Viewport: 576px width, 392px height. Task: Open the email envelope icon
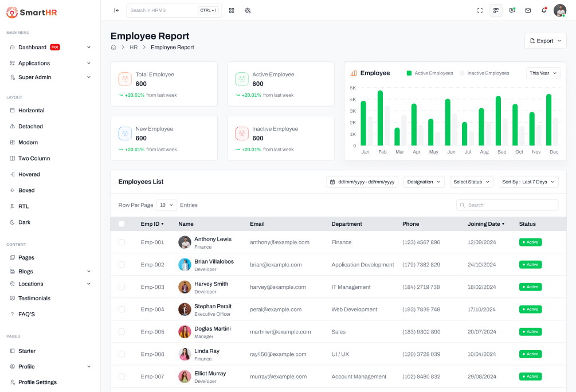point(528,10)
